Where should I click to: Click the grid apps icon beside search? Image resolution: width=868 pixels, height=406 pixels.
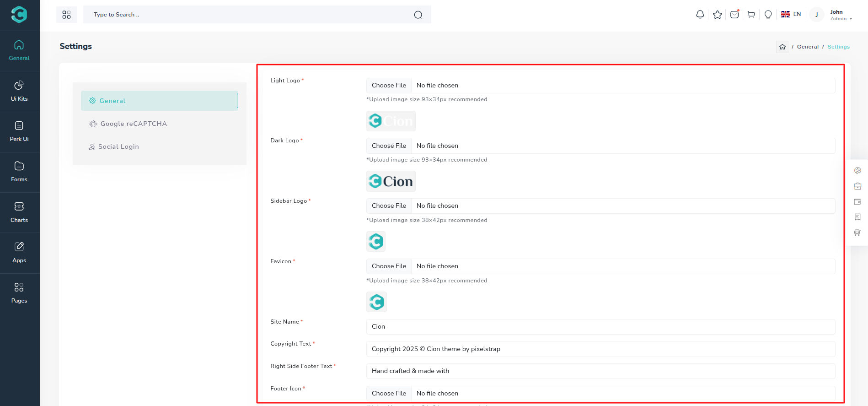tap(66, 15)
